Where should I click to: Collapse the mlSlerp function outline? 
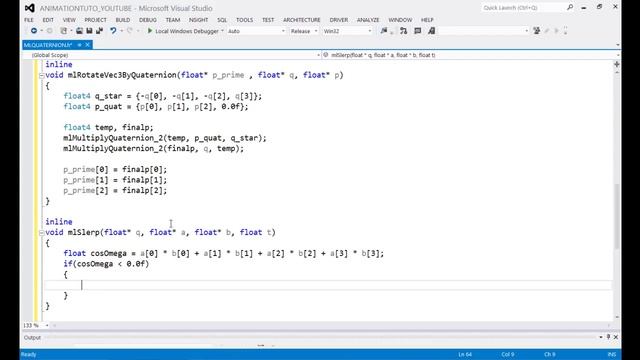click(x=41, y=233)
